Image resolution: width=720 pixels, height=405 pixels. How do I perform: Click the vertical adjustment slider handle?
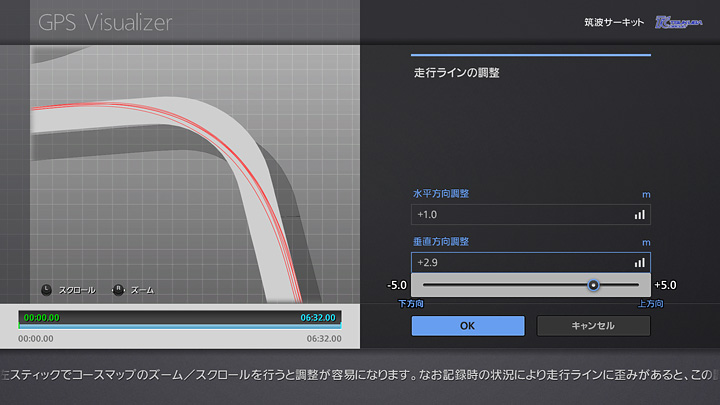click(x=593, y=285)
